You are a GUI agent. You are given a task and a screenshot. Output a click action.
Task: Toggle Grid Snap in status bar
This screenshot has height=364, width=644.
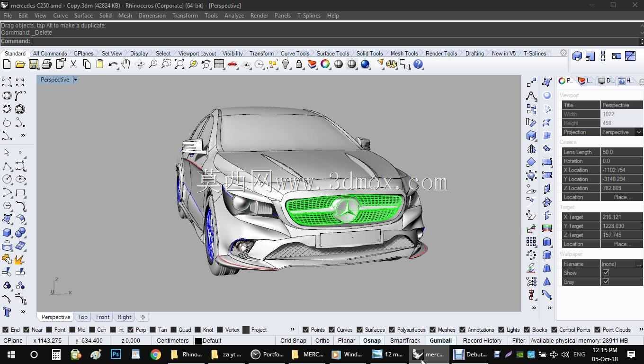click(x=293, y=341)
